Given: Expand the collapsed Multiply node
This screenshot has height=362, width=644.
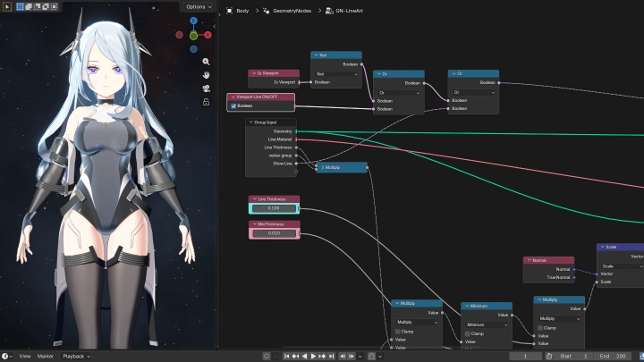Looking at the screenshot, I should (x=323, y=167).
